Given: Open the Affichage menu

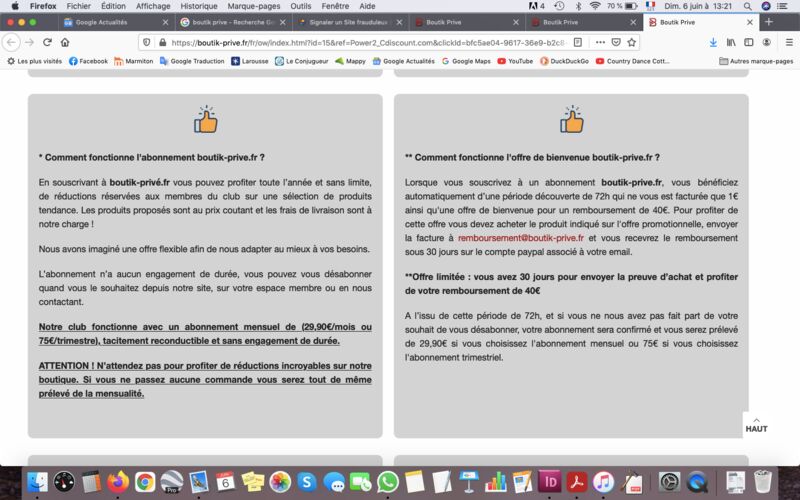Looking at the screenshot, I should (153, 6).
